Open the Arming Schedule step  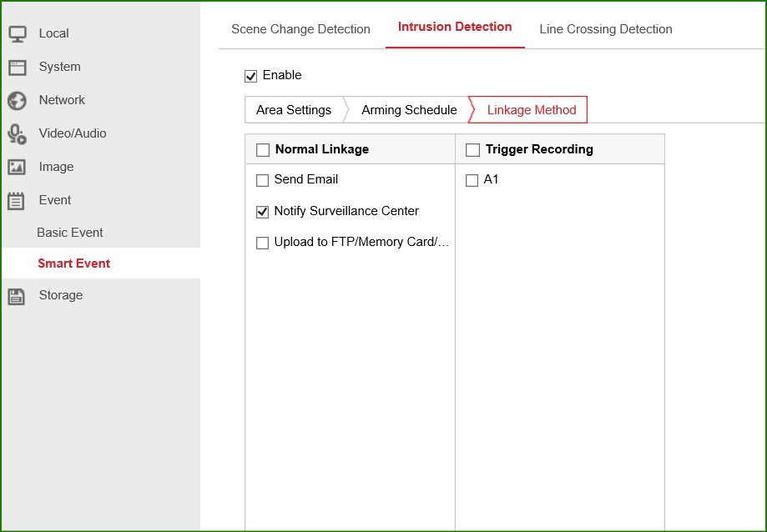409,110
